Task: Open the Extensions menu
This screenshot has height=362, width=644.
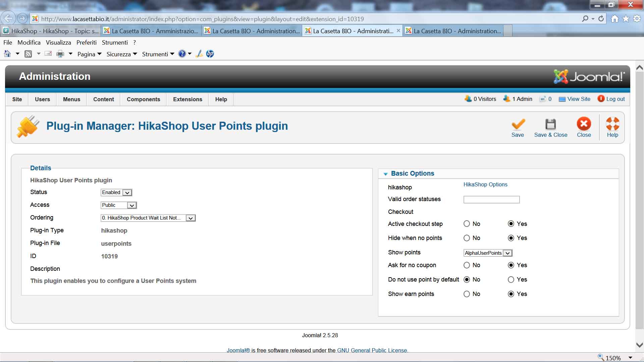Action: point(187,99)
